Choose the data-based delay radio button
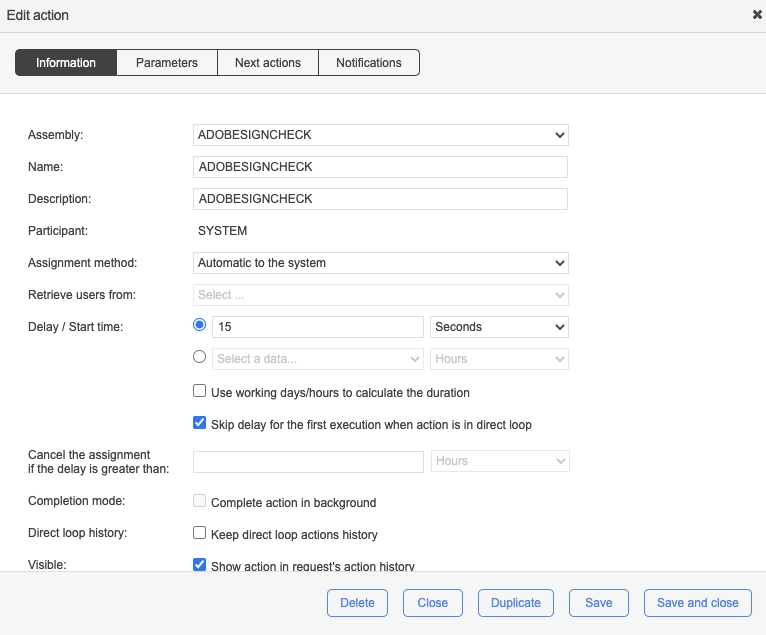766x635 pixels. (199, 357)
